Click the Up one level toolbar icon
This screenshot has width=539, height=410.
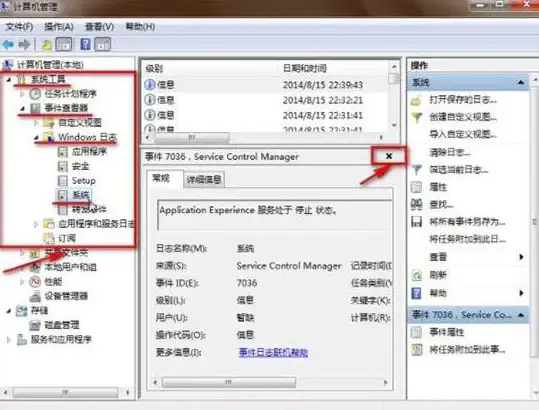46,44
